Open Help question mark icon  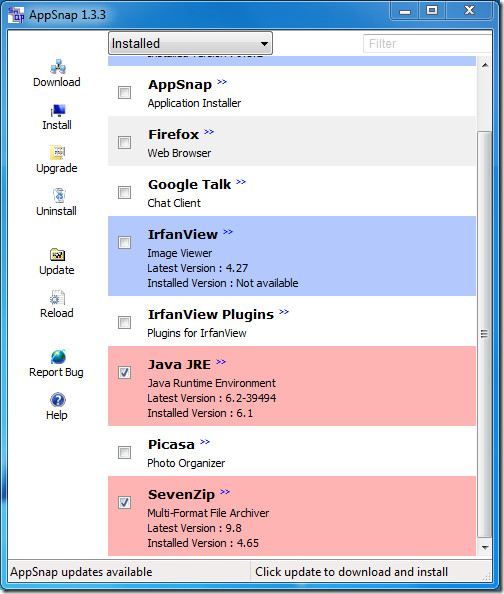point(58,400)
